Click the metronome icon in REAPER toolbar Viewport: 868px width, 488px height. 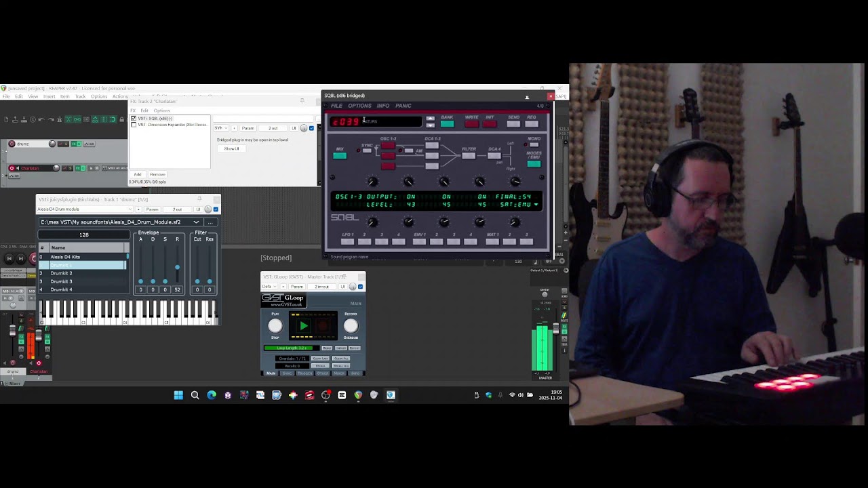(x=59, y=119)
